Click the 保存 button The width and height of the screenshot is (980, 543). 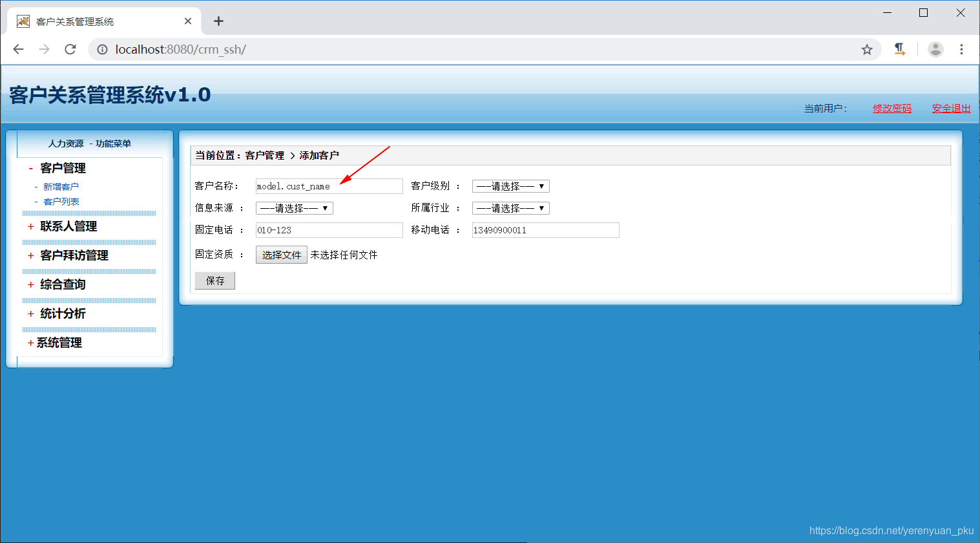pyautogui.click(x=215, y=281)
